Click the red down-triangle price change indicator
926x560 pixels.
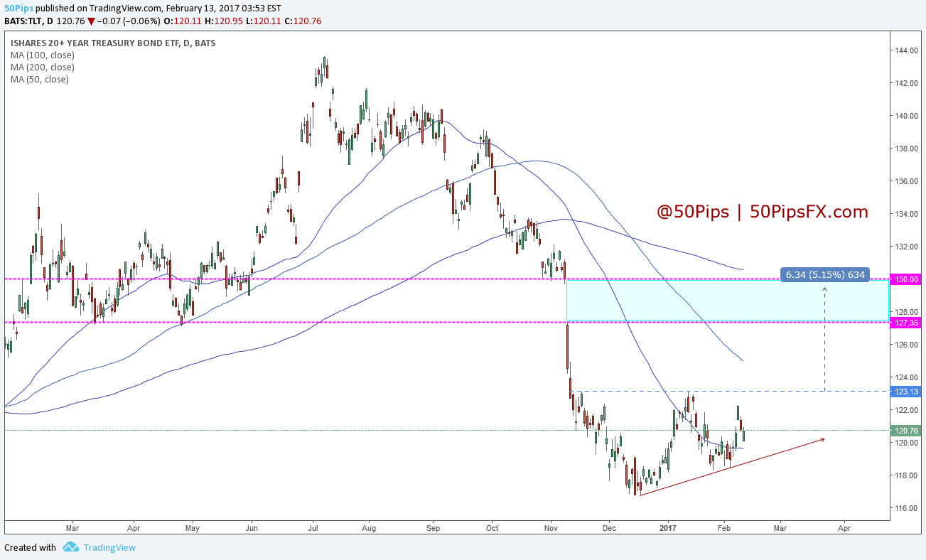(x=91, y=21)
